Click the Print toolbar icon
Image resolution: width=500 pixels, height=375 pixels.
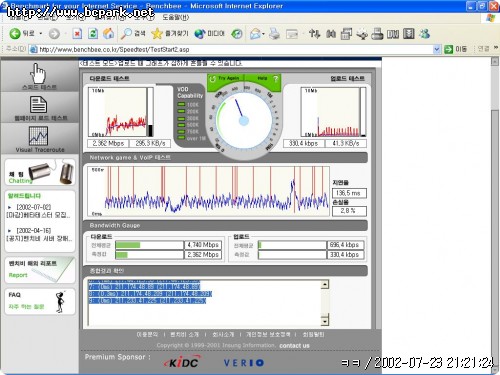click(x=274, y=33)
